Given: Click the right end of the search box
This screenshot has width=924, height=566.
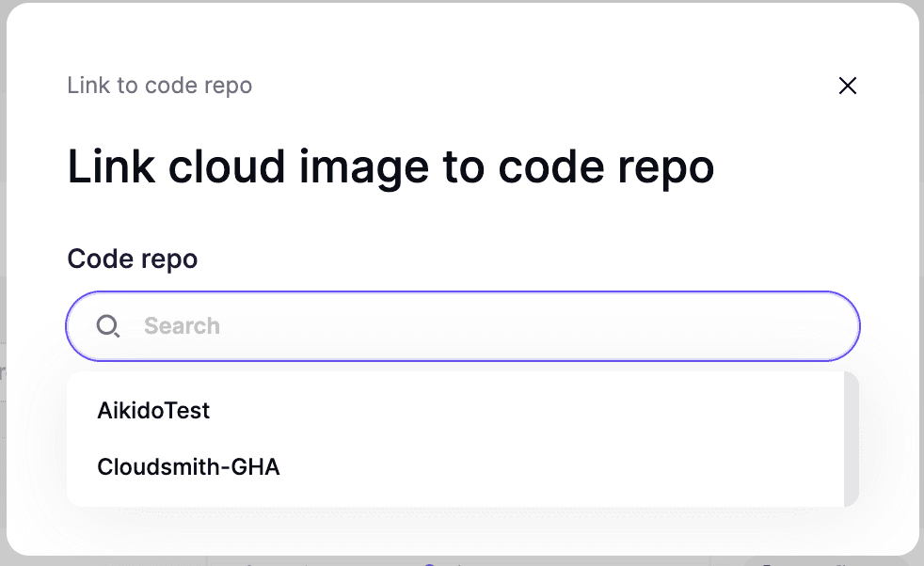Looking at the screenshot, I should click(x=828, y=326).
